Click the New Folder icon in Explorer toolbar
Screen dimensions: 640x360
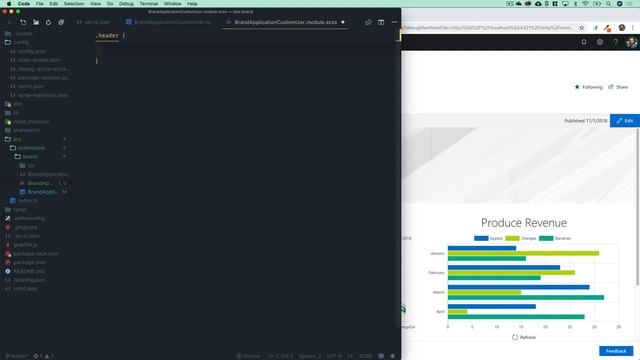[36, 22]
